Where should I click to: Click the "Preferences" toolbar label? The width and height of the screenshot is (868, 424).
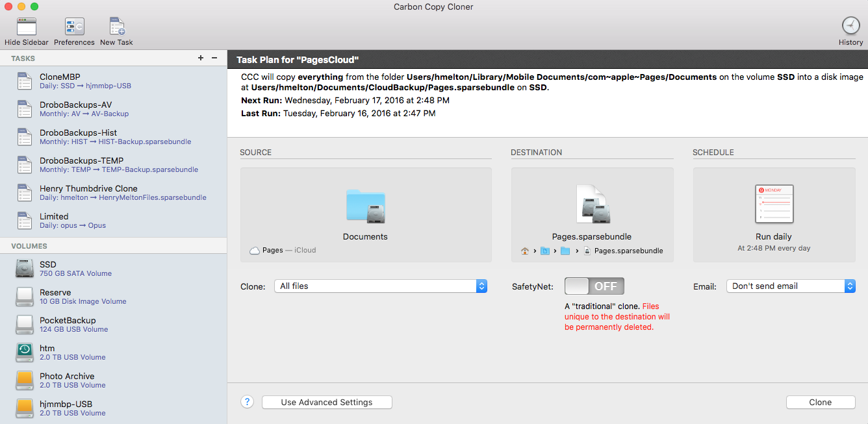(74, 42)
